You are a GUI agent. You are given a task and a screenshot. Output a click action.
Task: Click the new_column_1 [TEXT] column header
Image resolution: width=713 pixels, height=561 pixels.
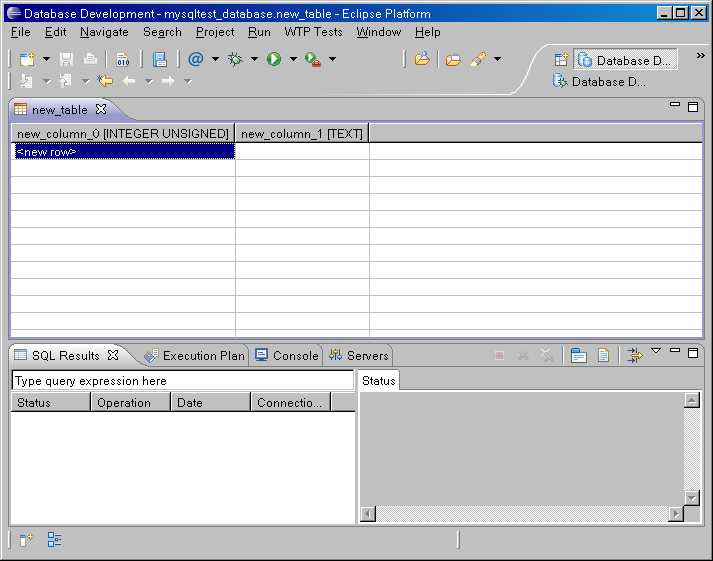click(302, 133)
